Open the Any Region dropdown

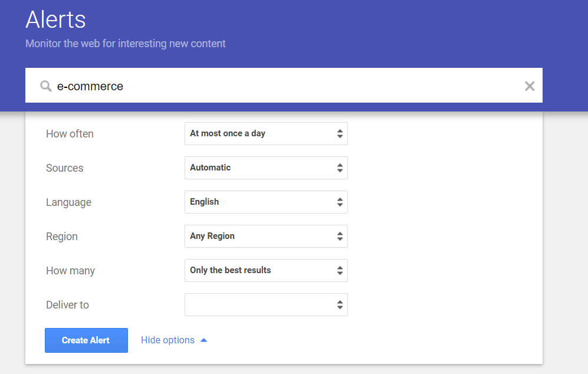coord(266,237)
